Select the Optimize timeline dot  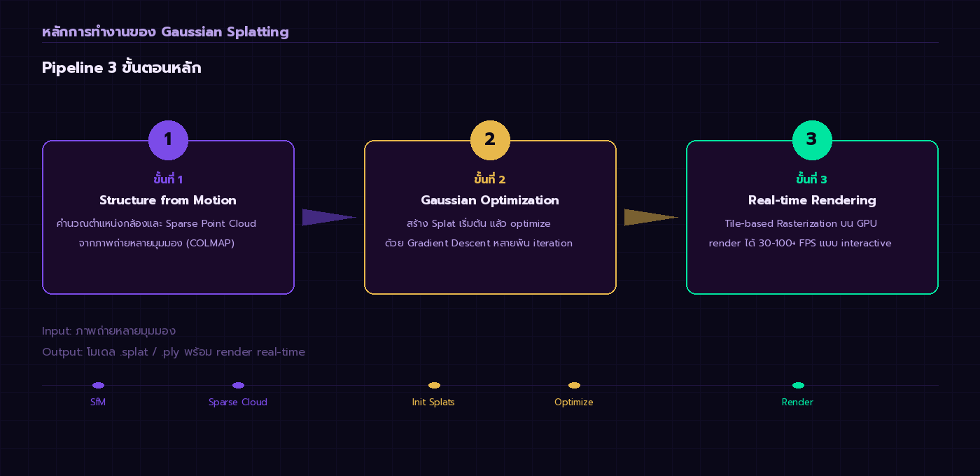(x=574, y=385)
